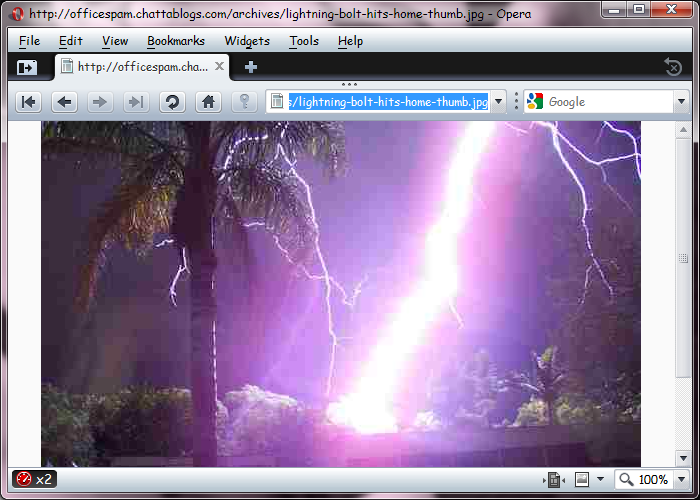Image resolution: width=700 pixels, height=500 pixels.
Task: Click the Fast Forward button
Action: 136,102
